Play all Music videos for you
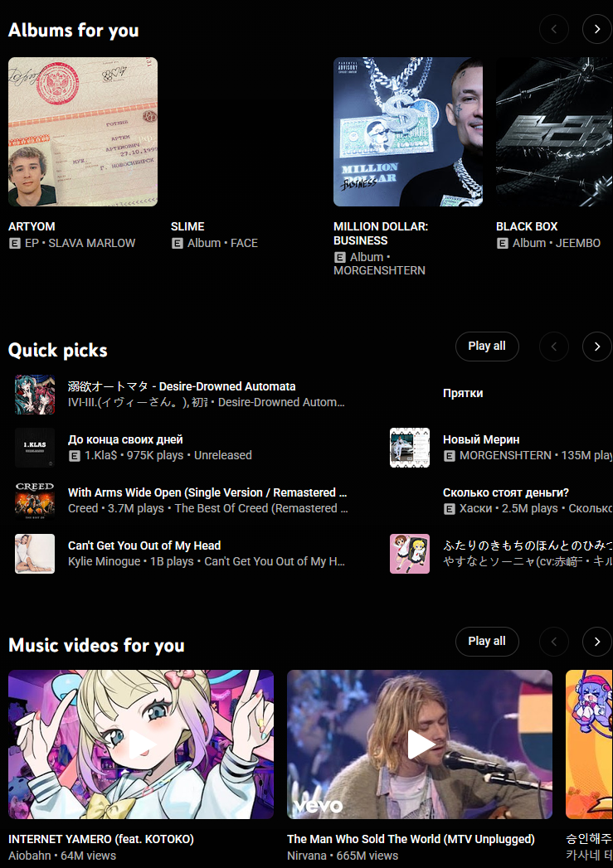This screenshot has height=868, width=613. coord(487,642)
